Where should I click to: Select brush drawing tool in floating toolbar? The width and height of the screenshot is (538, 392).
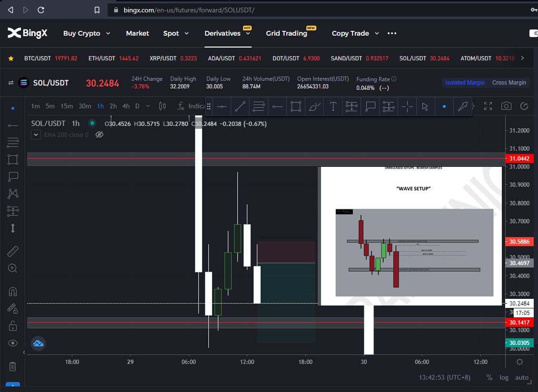point(314,106)
